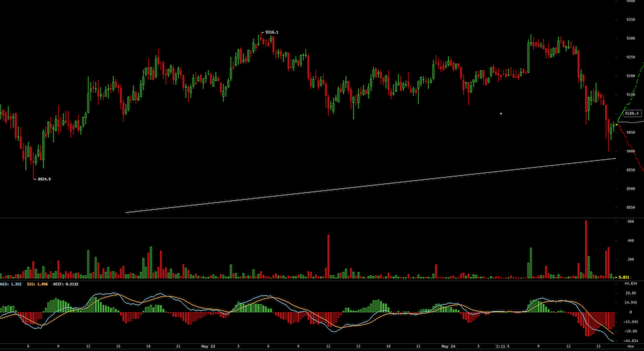Viewport: 644px width, 351px height.
Task: Click the 9250 price axis label
Action: (x=630, y=57)
